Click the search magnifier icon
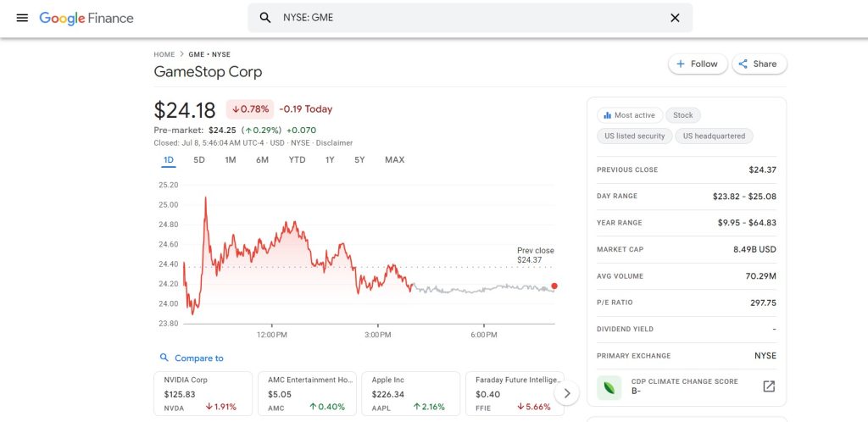868x422 pixels. (265, 18)
